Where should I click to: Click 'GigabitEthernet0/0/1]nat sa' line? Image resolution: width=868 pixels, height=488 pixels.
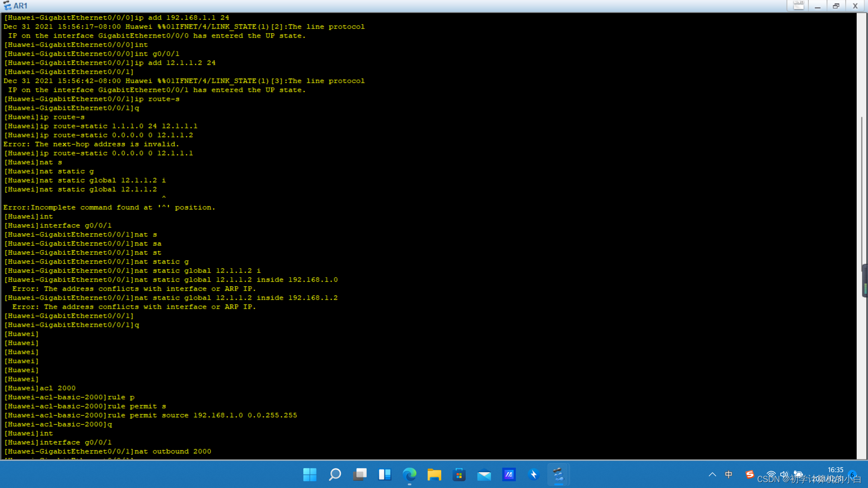tap(83, 244)
